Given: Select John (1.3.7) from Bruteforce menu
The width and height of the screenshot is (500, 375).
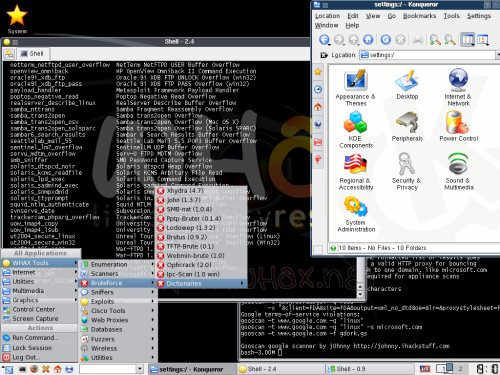Looking at the screenshot, I should pos(201,200).
